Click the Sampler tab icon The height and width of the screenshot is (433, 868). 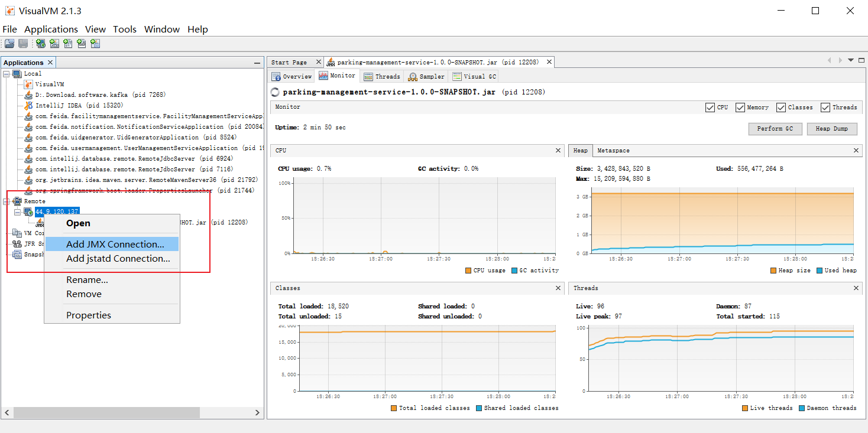[413, 77]
